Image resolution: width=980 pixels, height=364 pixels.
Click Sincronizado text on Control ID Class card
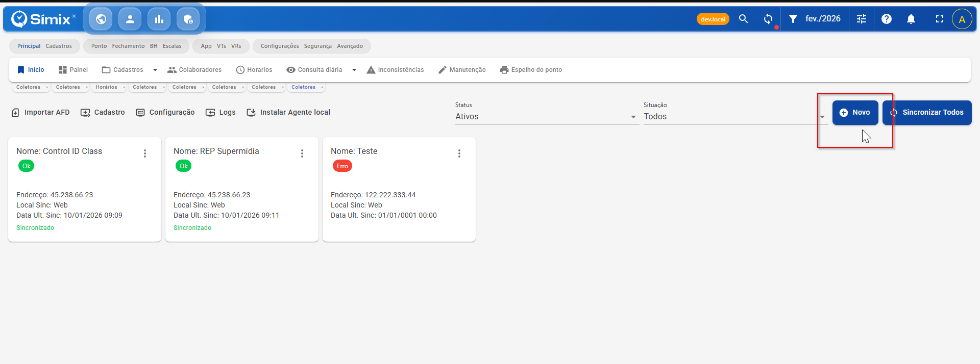tap(35, 228)
